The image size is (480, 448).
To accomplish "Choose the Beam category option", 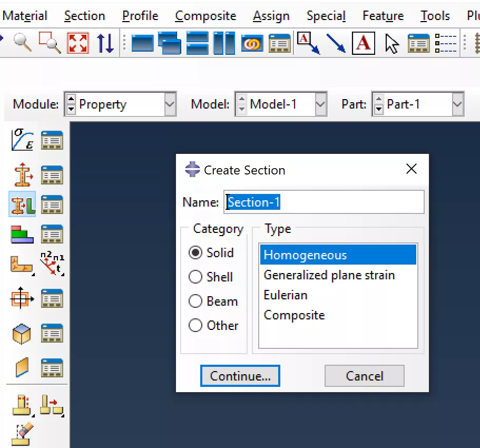I will 195,301.
